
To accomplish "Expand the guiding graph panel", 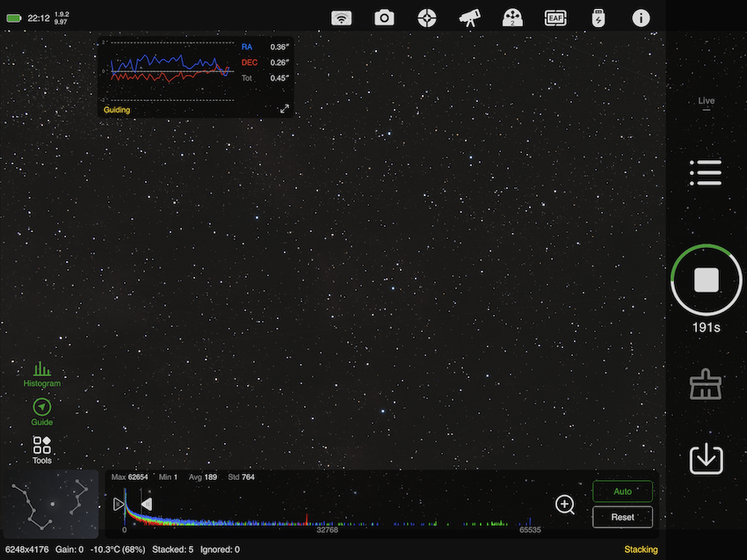I will (285, 109).
